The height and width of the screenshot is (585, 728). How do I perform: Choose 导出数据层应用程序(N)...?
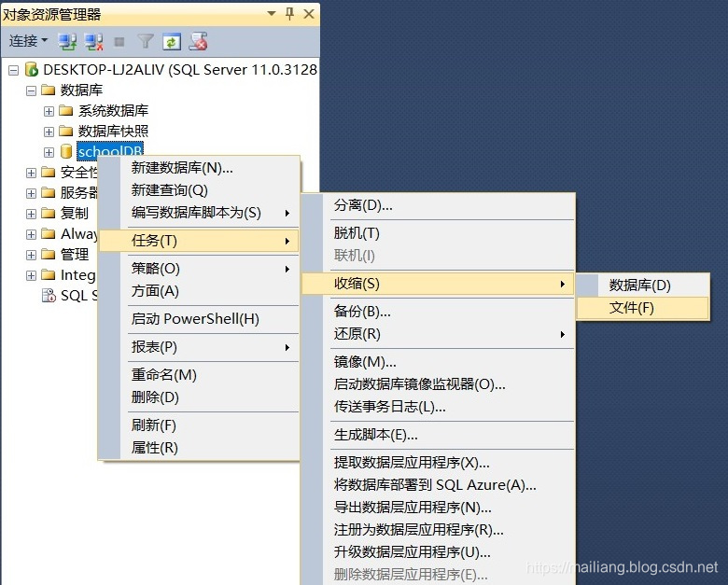pyautogui.click(x=438, y=508)
